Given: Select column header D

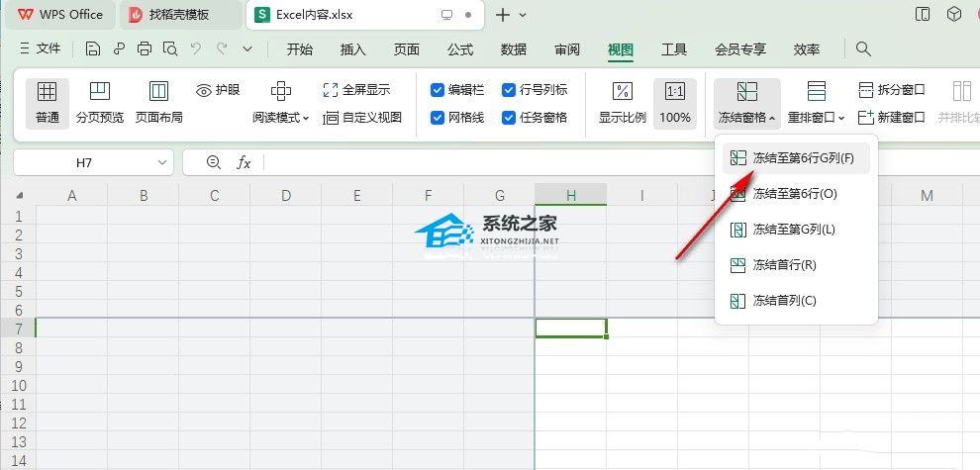Looking at the screenshot, I should click(286, 196).
